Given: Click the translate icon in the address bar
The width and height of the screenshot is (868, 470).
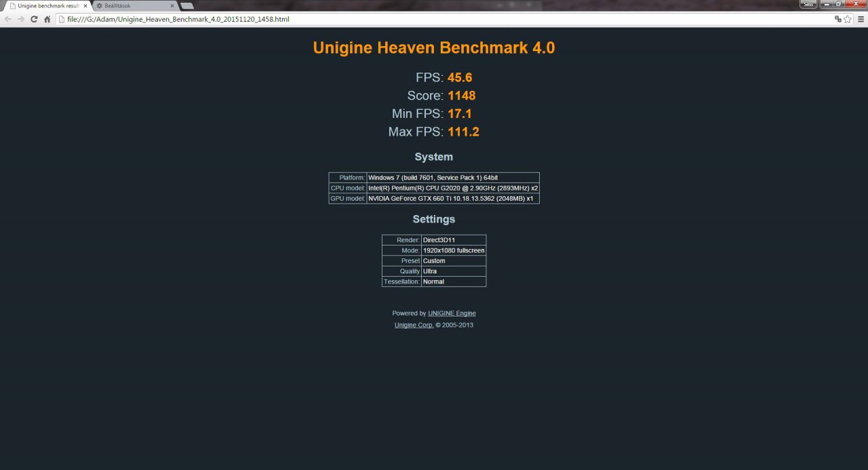Looking at the screenshot, I should click(x=838, y=19).
